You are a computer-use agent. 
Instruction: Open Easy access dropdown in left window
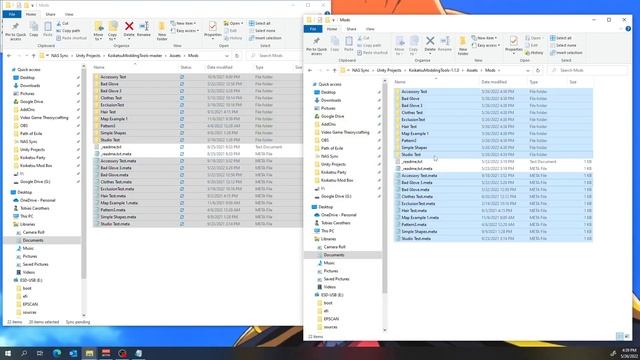(x=184, y=31)
